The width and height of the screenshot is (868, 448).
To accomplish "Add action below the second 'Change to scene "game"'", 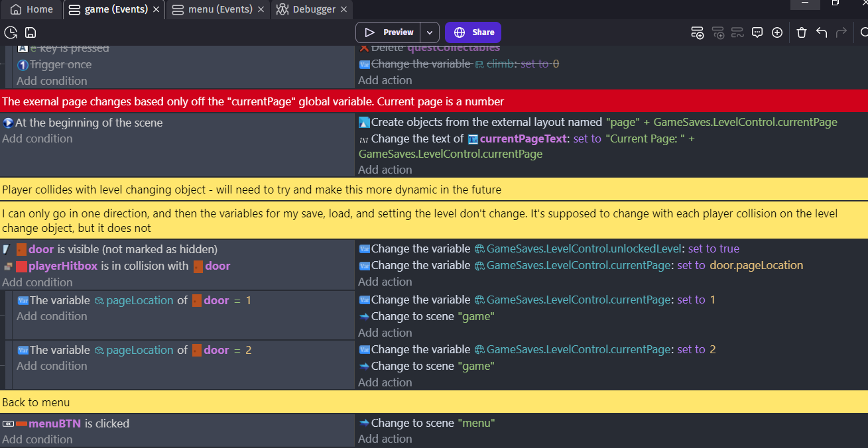I will (x=385, y=382).
